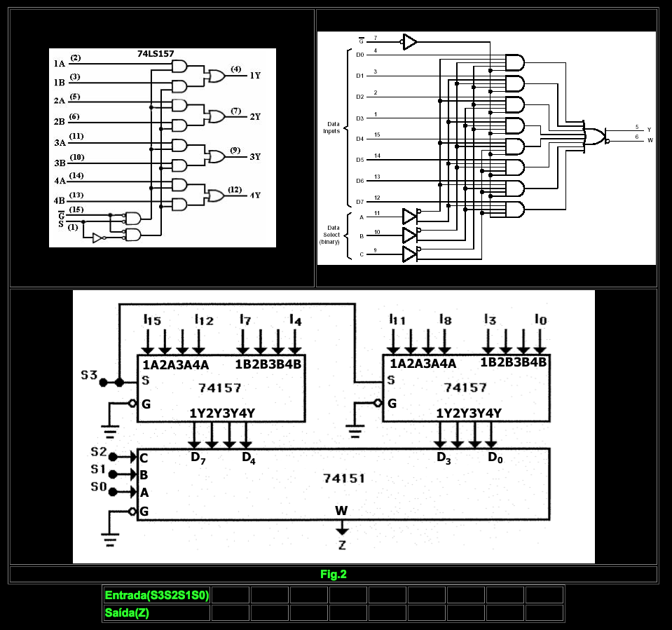Click first empty cell in Entrada row
The height and width of the screenshot is (630, 672).
click(x=230, y=595)
